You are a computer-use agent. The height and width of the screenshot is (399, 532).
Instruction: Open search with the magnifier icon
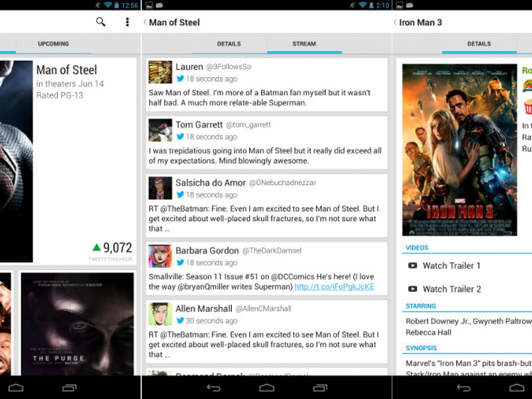(x=101, y=22)
